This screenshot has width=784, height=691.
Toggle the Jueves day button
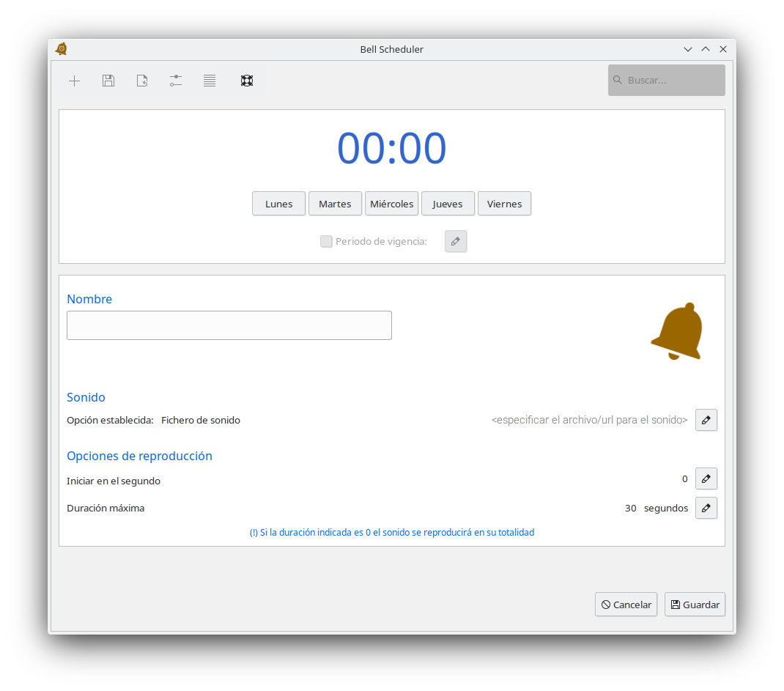[448, 204]
